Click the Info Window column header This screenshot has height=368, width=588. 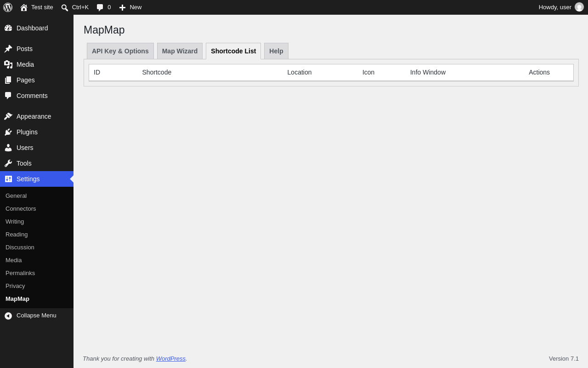[428, 72]
